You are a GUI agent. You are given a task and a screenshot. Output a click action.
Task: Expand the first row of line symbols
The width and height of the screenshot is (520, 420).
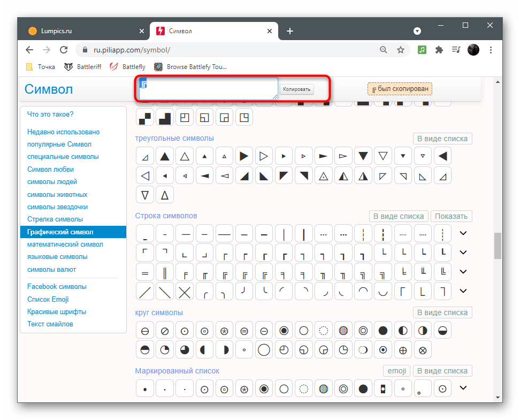coord(463,233)
